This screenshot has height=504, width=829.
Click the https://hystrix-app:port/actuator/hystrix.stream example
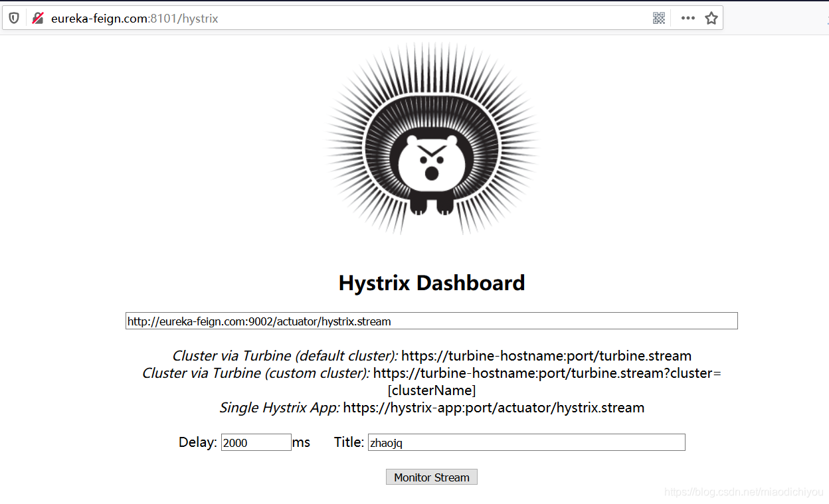pos(494,408)
